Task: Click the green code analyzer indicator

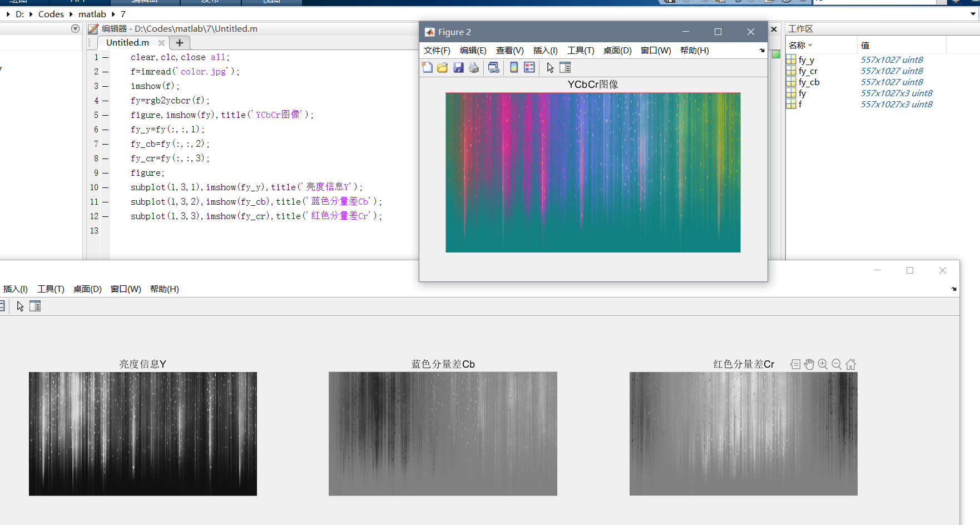Action: coord(776,55)
